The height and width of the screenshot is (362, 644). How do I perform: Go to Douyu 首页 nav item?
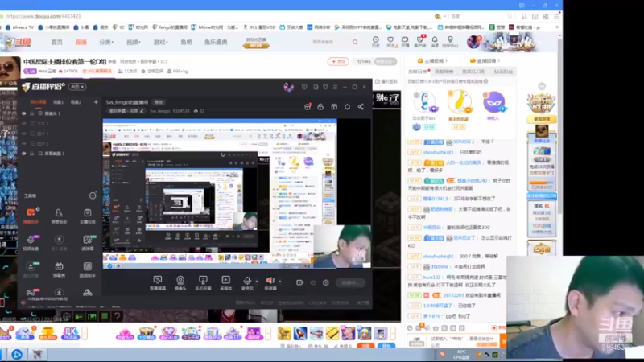pos(56,42)
